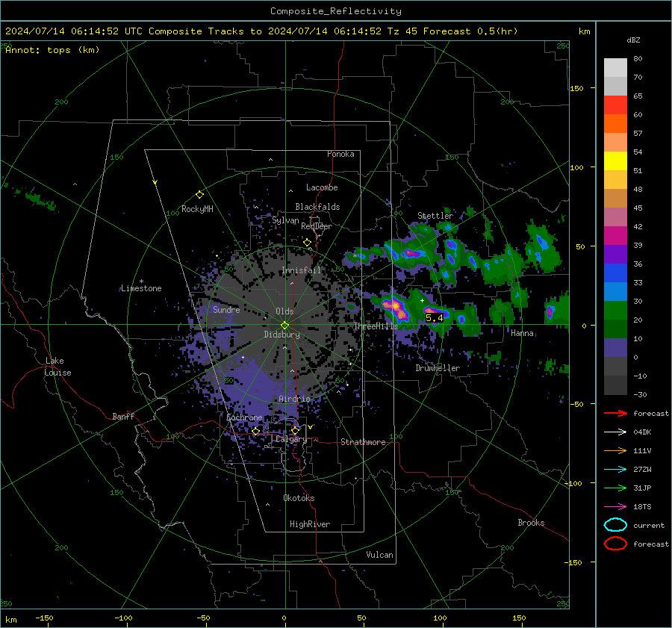Click the UTC Composite Tracks timestamp header
Screen dimensions: 672x628
point(261,31)
